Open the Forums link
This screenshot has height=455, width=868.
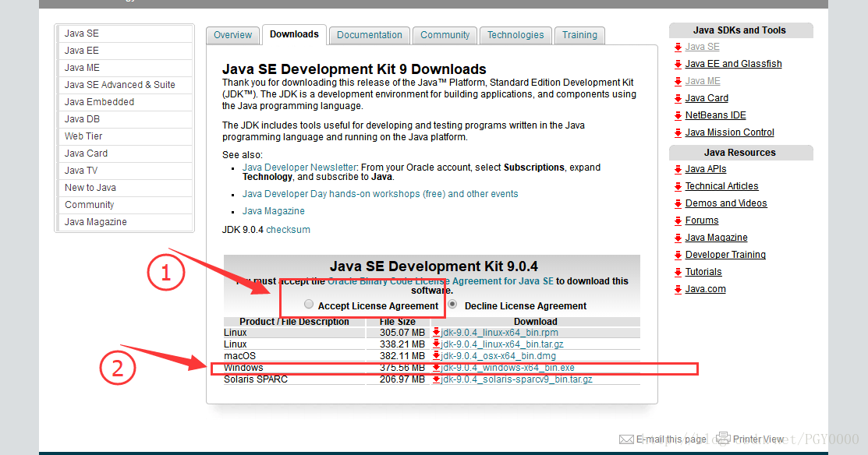pyautogui.click(x=702, y=220)
